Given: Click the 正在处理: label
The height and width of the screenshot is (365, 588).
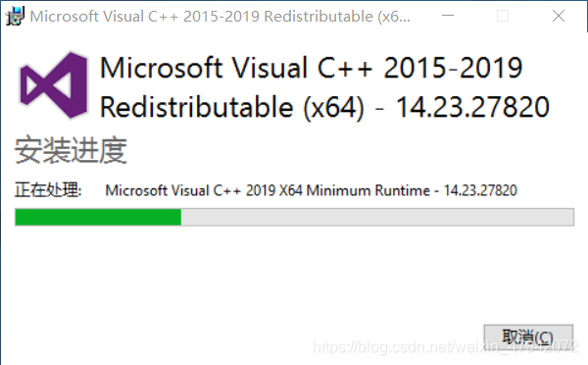Looking at the screenshot, I should point(48,189).
